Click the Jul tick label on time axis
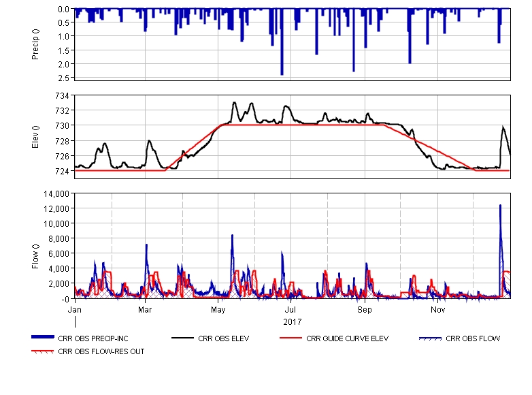The height and width of the screenshot is (395, 532). 290,310
